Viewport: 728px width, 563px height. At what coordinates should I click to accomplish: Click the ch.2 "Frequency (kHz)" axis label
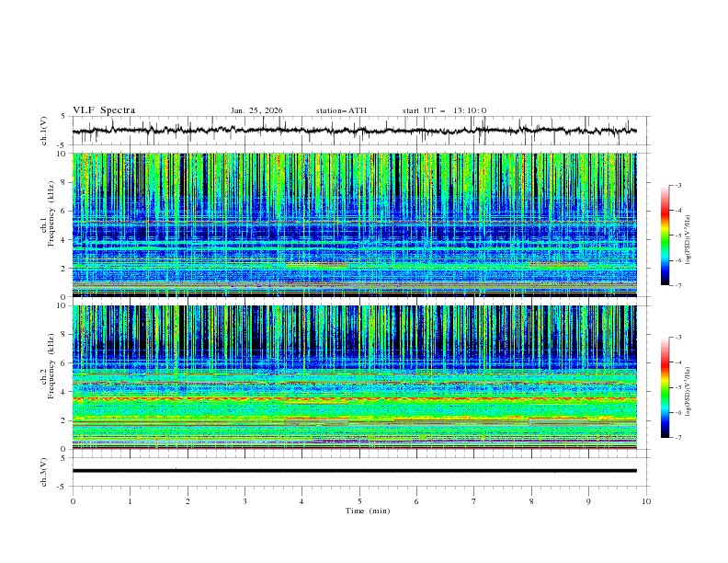pos(51,365)
